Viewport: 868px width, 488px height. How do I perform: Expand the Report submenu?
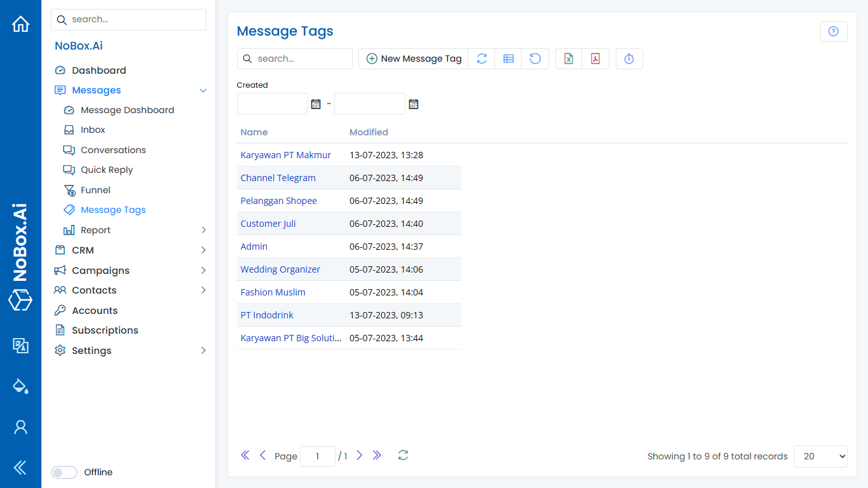[x=203, y=230]
